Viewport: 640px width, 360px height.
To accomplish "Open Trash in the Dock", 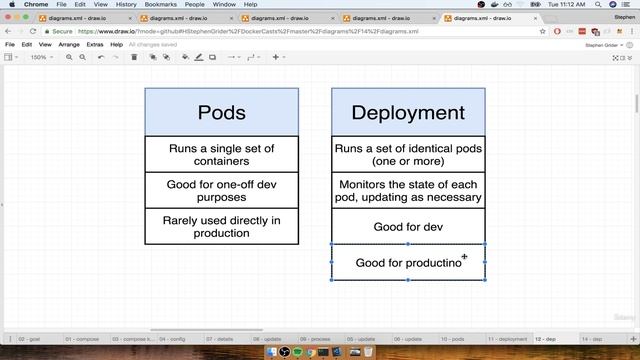I will coord(368,351).
